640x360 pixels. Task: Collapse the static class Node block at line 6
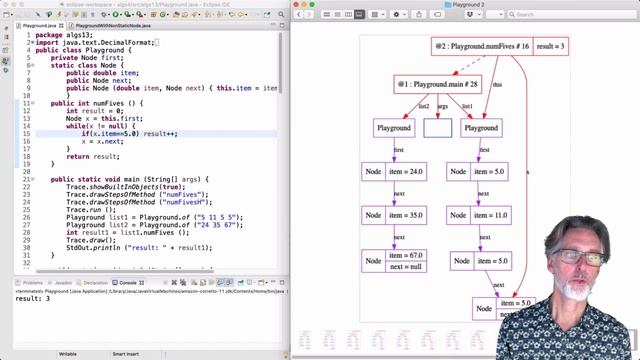coord(33,65)
